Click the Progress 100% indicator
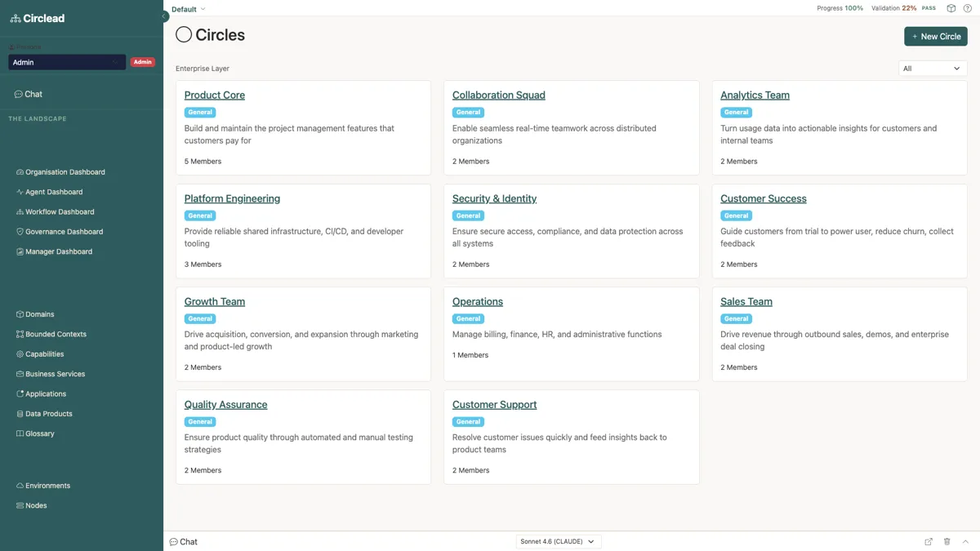980x551 pixels. pyautogui.click(x=840, y=8)
